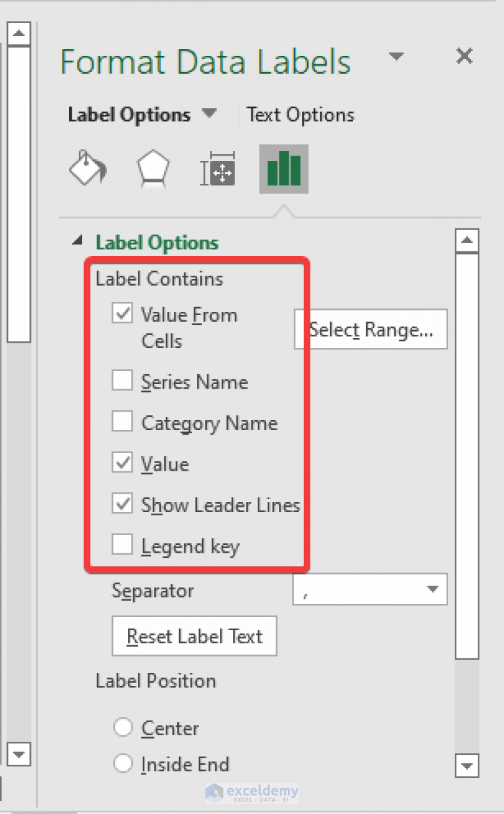
Task: Select the Label Options chart icon
Action: (x=283, y=169)
